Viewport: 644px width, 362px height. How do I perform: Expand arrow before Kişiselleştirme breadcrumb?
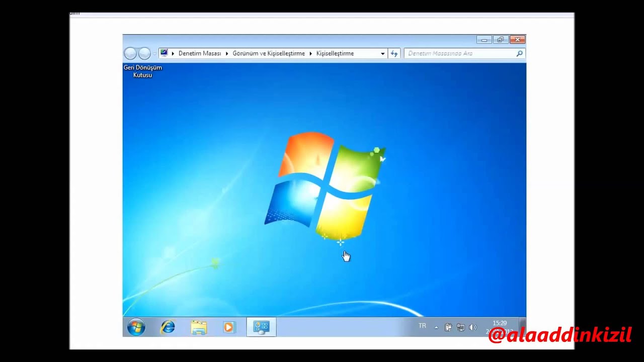[311, 53]
